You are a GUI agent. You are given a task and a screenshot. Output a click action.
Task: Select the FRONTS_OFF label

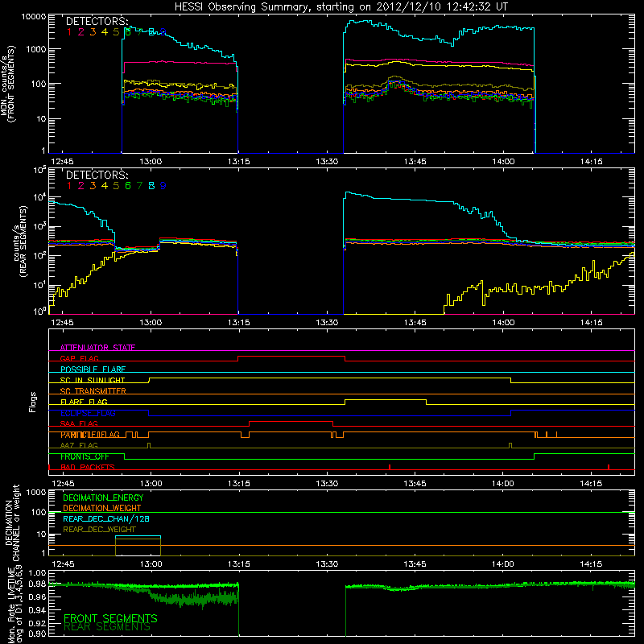[x=85, y=456]
